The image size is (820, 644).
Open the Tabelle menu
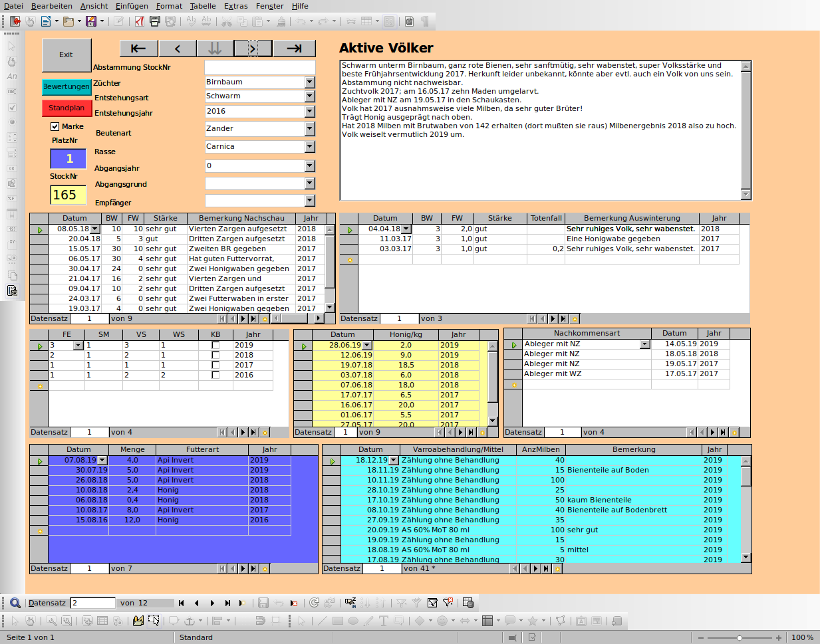point(203,6)
